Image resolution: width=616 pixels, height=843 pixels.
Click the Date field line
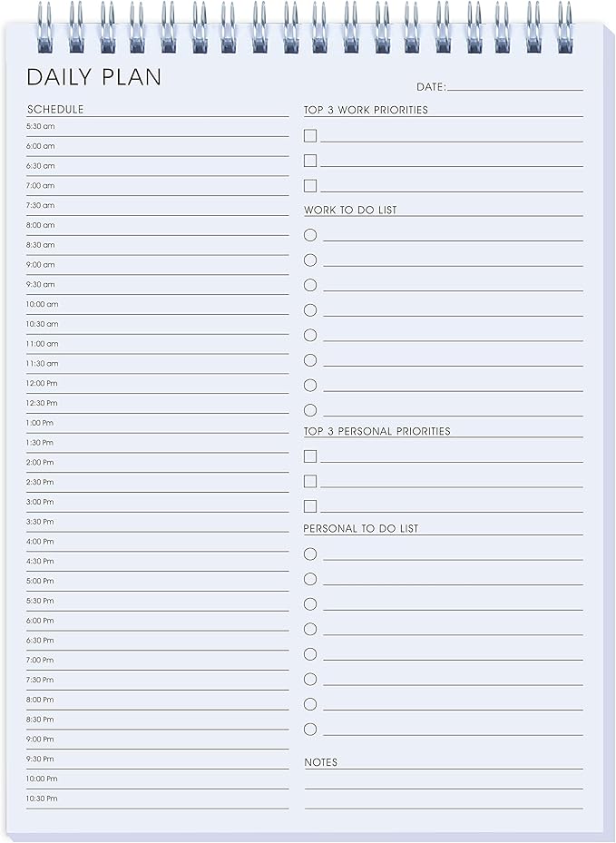514,86
